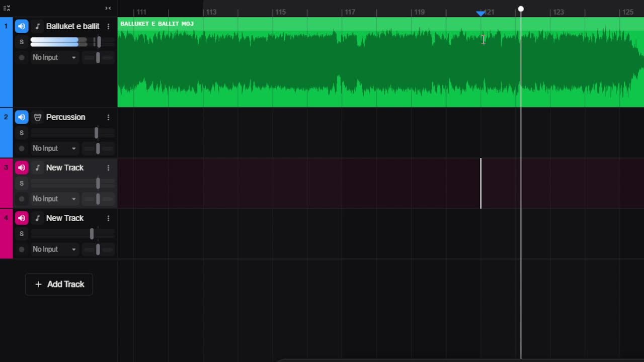Screen dimensions: 644x362
Task: Click bar 117 on the timeline ruler
Action: (x=350, y=12)
